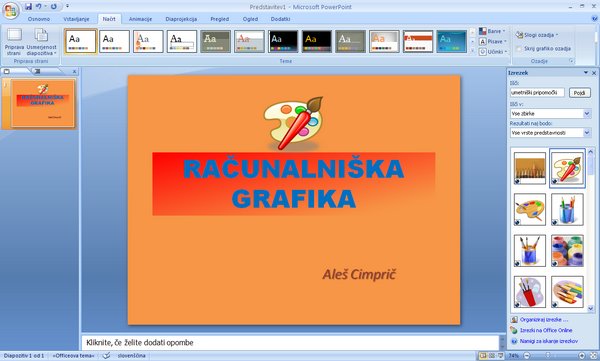Click the notes area to add notes

[x=290, y=343]
